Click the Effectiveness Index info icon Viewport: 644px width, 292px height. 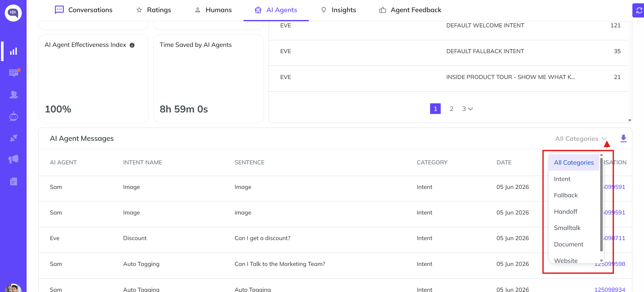click(x=132, y=45)
